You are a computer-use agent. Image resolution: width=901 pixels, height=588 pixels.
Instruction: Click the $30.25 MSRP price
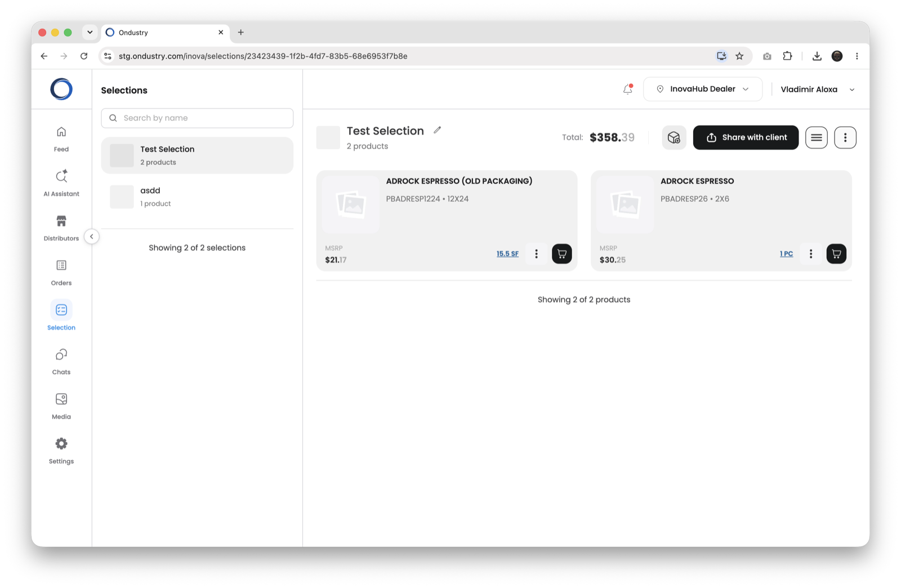pos(613,260)
